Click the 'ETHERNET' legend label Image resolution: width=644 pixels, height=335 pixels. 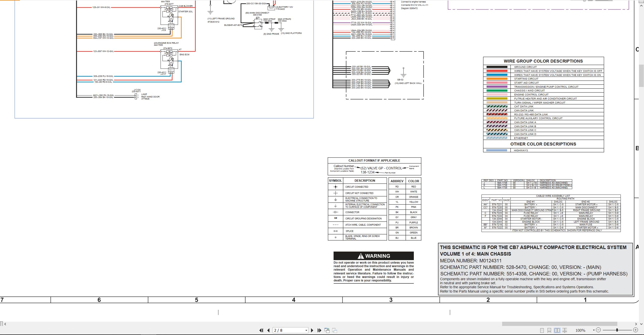tap(521, 138)
